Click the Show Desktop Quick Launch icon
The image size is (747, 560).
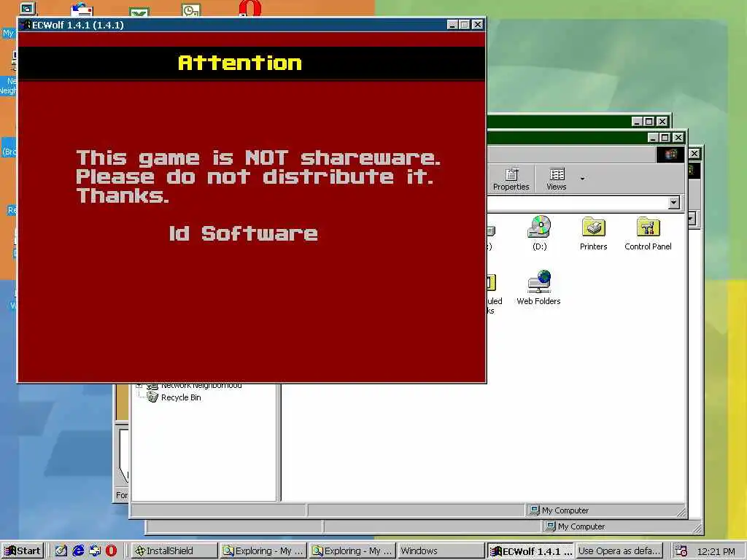click(x=61, y=551)
